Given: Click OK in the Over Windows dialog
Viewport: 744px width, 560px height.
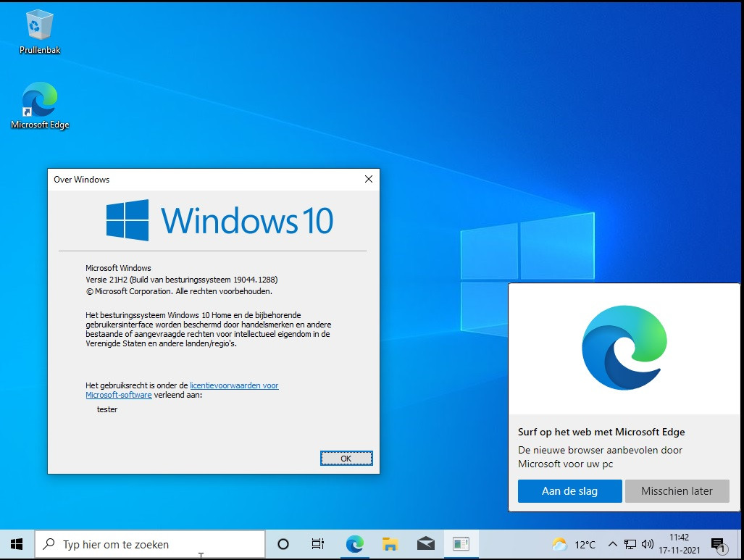Looking at the screenshot, I should point(346,459).
